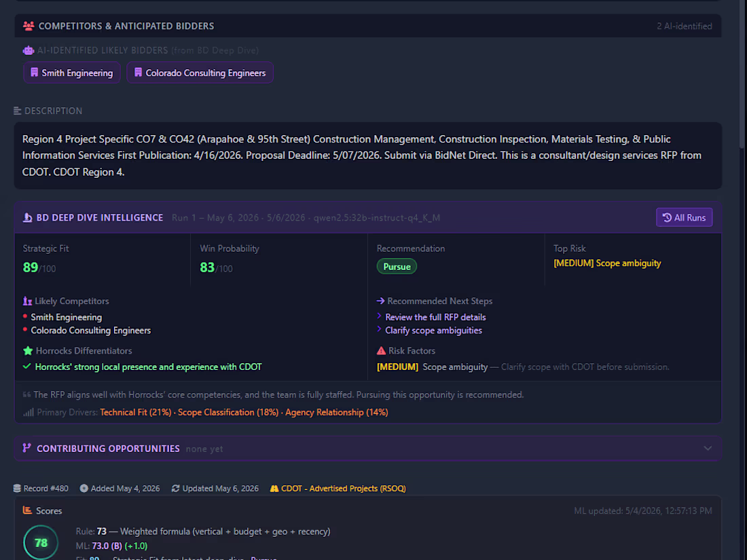Click the BD Deep Dive microscope icon

pos(28,218)
